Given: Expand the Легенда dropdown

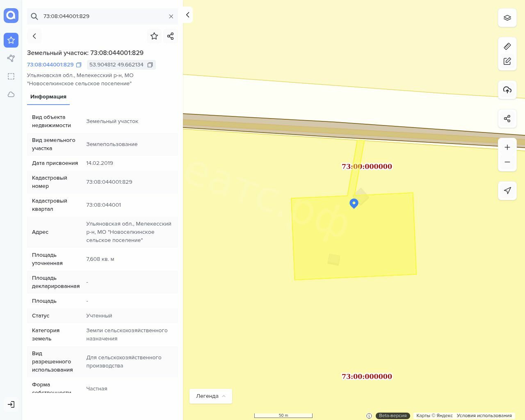Looking at the screenshot, I should [210, 396].
